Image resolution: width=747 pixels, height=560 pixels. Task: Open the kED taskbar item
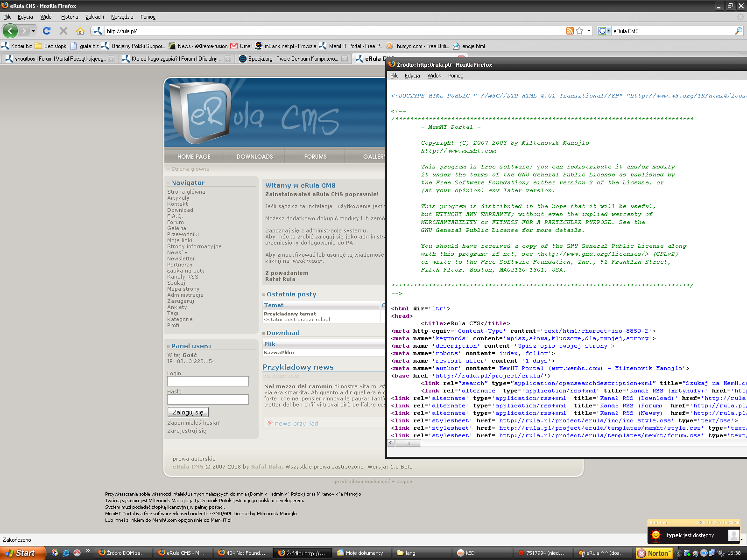[481, 553]
